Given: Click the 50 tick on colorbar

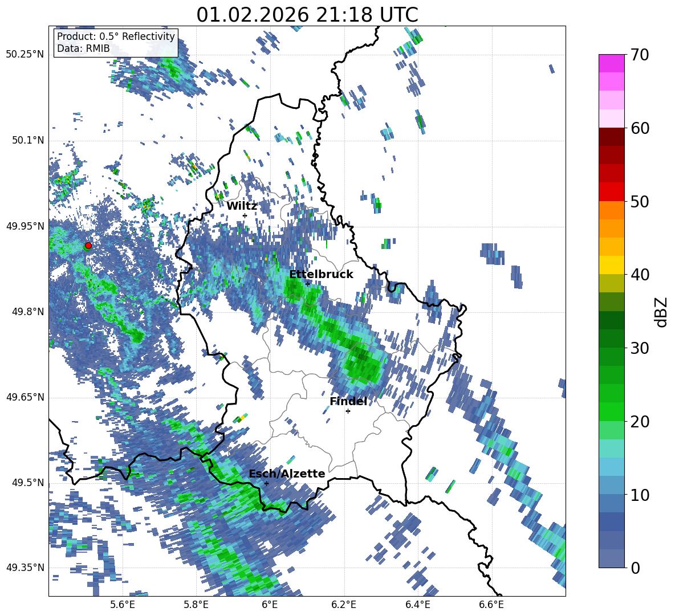Looking at the screenshot, I should pos(640,202).
